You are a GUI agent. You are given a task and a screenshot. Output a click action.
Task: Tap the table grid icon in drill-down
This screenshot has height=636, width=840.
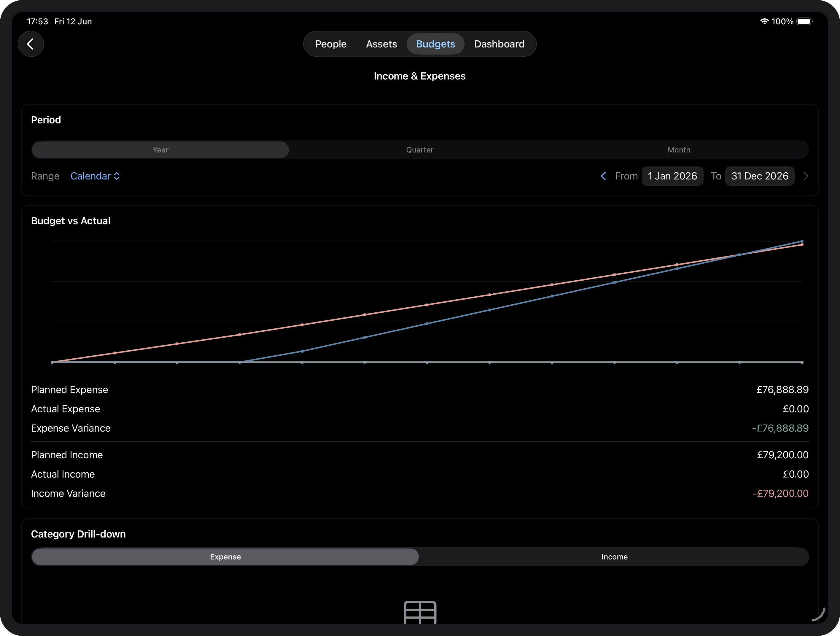click(x=420, y=612)
